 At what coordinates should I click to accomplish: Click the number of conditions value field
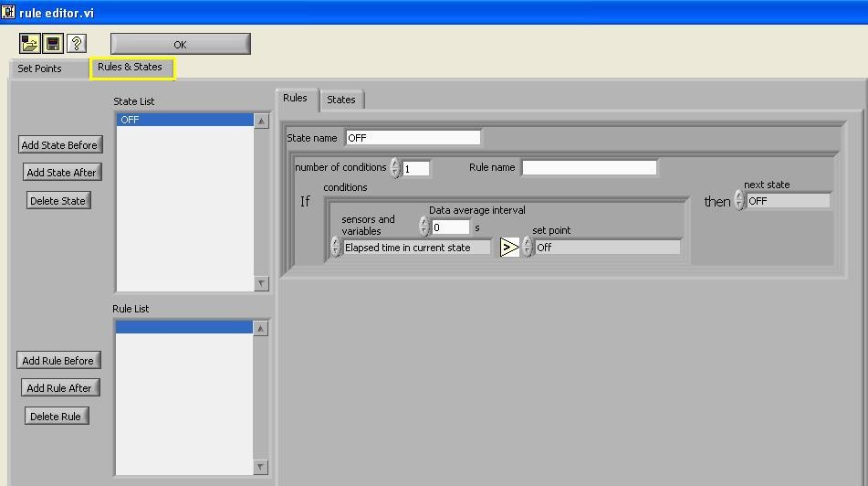point(415,168)
